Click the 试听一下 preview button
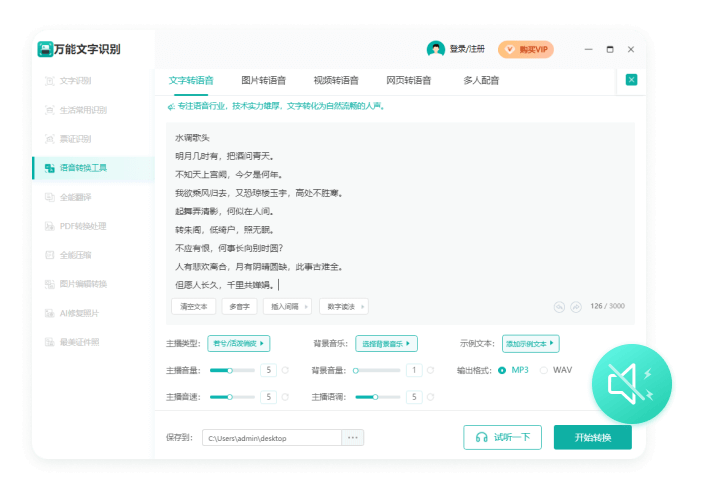 [502, 437]
